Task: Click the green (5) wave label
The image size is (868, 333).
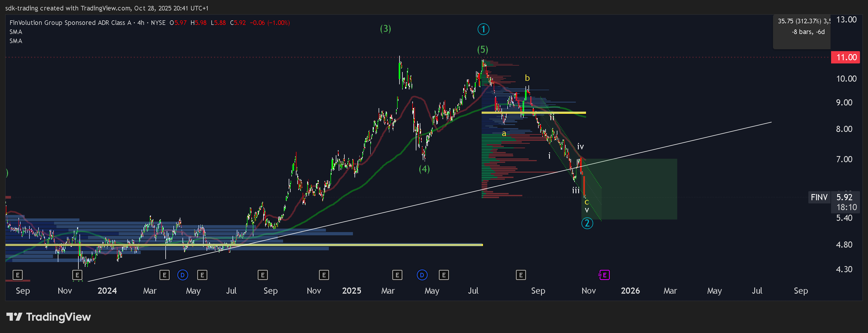Action: pyautogui.click(x=482, y=50)
